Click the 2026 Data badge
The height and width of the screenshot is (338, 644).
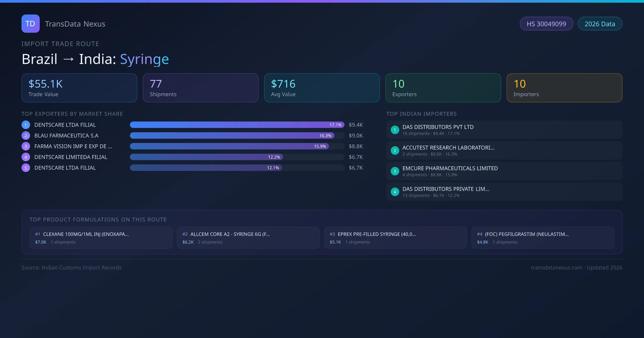pyautogui.click(x=600, y=24)
